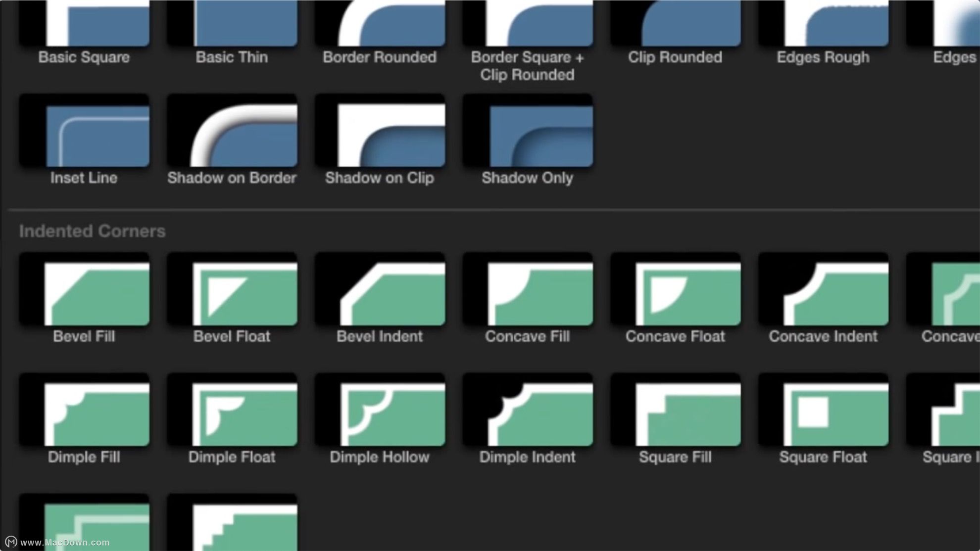Apply the Clip Rounded preset
Screen dimensions: 980x551
tap(675, 25)
